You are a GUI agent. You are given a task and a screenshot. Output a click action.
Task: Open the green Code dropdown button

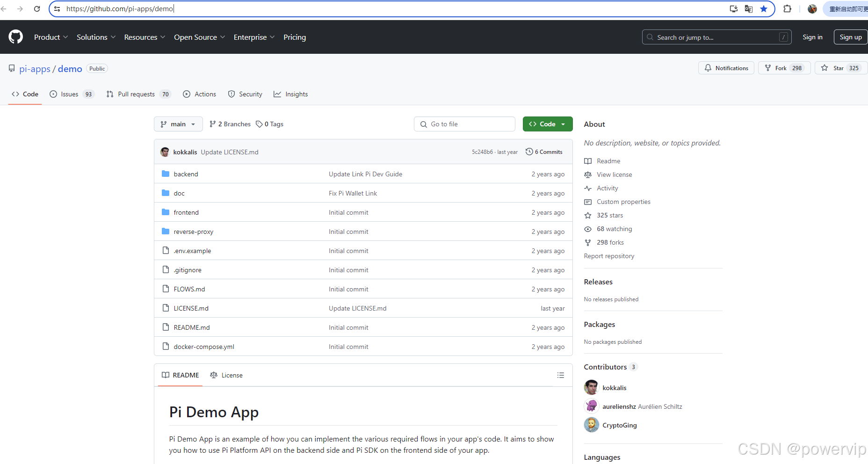click(548, 124)
